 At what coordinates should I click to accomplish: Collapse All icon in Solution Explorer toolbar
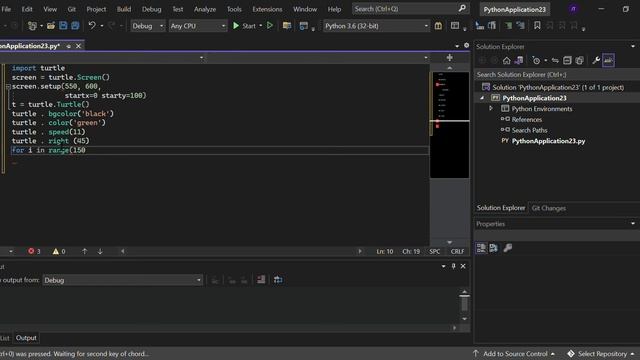(x=567, y=60)
